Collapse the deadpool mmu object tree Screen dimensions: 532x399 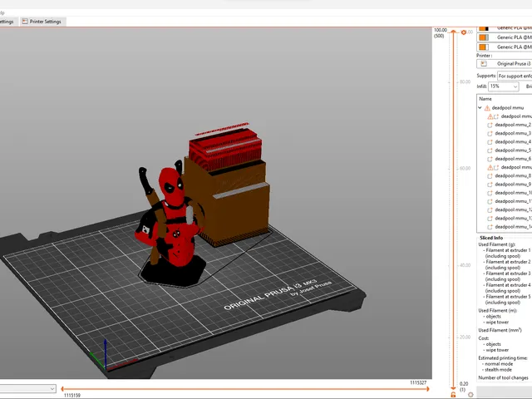[x=480, y=108]
